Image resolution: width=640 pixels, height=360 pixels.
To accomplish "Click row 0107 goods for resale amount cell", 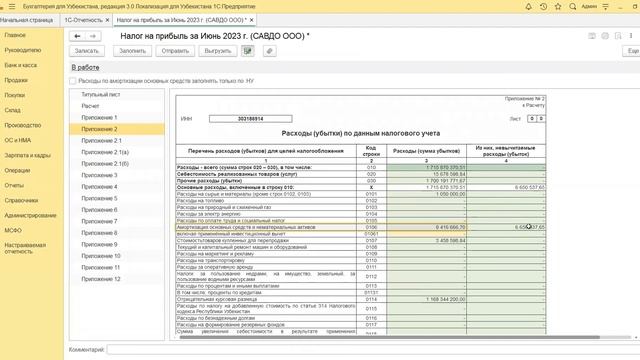I will point(427,240).
